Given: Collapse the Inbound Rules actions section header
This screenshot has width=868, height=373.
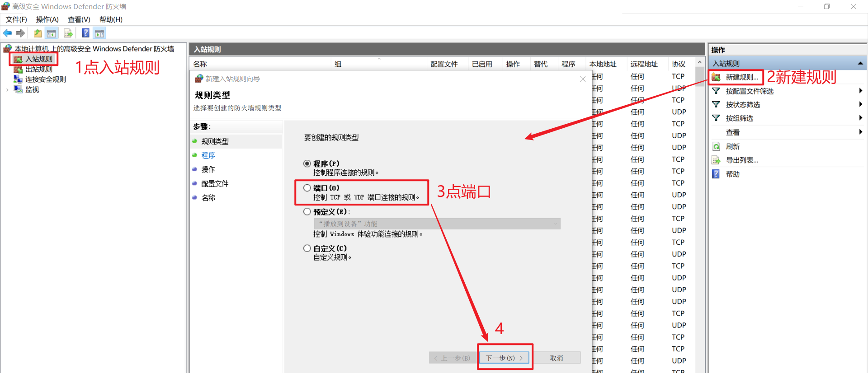Looking at the screenshot, I should point(860,63).
